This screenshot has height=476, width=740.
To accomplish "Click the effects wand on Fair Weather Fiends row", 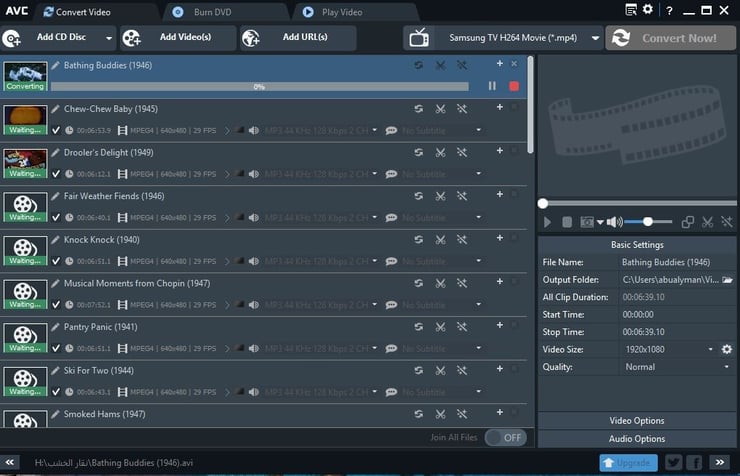I will click(x=462, y=196).
